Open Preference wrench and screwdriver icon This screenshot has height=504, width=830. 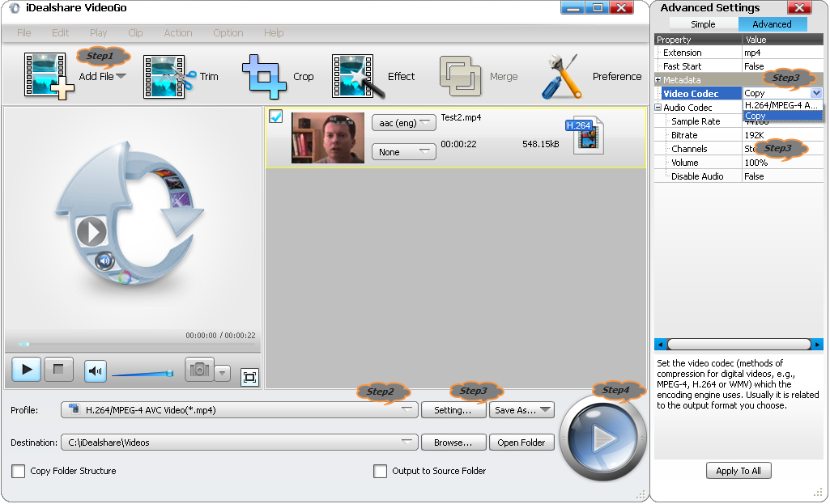click(562, 77)
